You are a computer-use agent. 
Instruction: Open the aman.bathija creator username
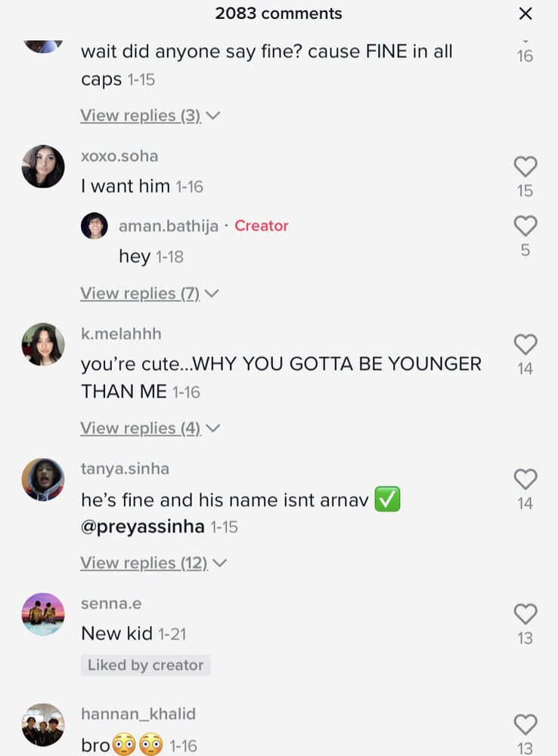point(169,226)
